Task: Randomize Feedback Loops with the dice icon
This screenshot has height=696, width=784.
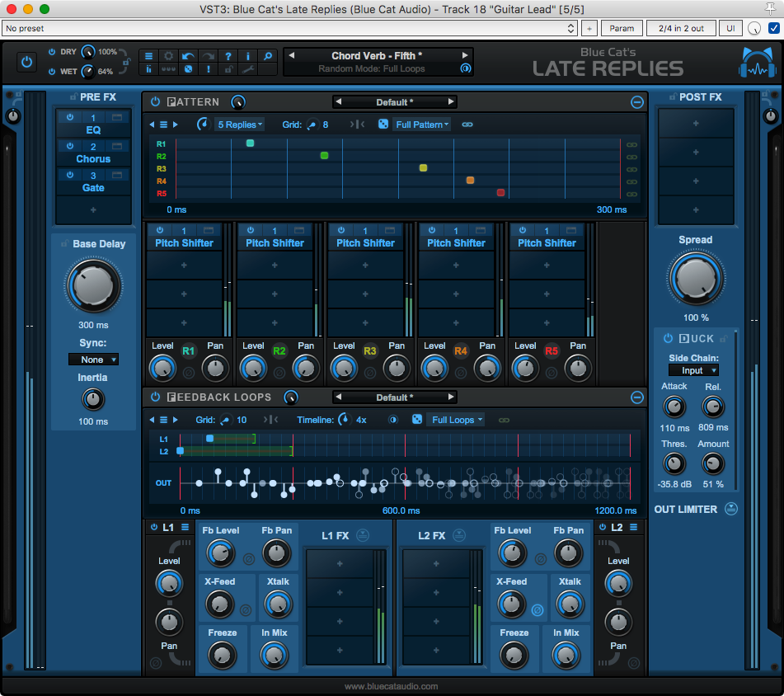Action: coord(417,420)
